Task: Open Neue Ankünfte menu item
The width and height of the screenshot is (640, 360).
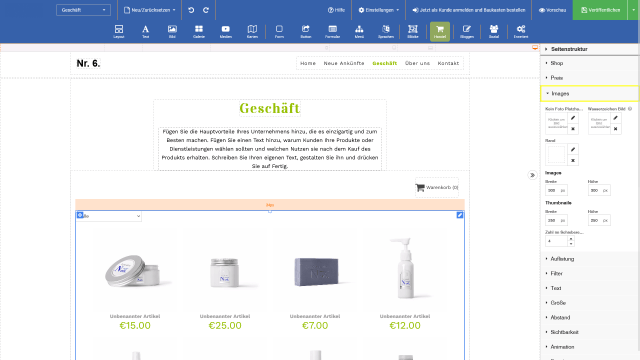Action: 344,63
